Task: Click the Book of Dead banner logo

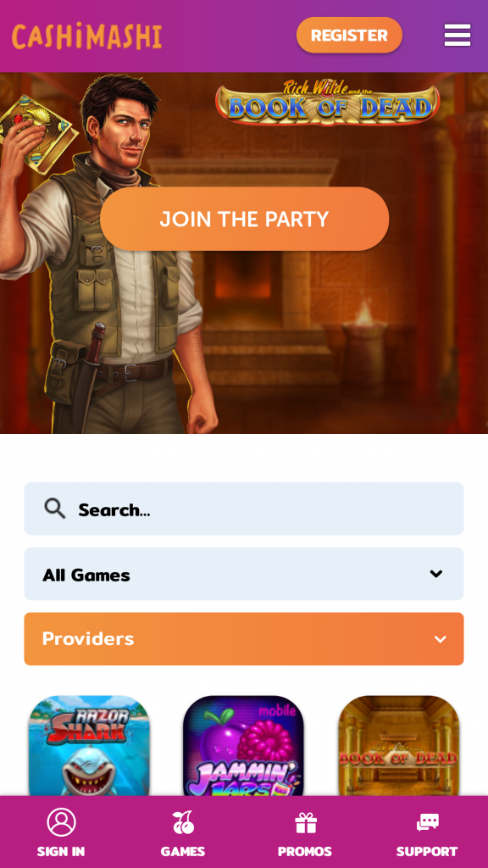Action: tap(328, 103)
